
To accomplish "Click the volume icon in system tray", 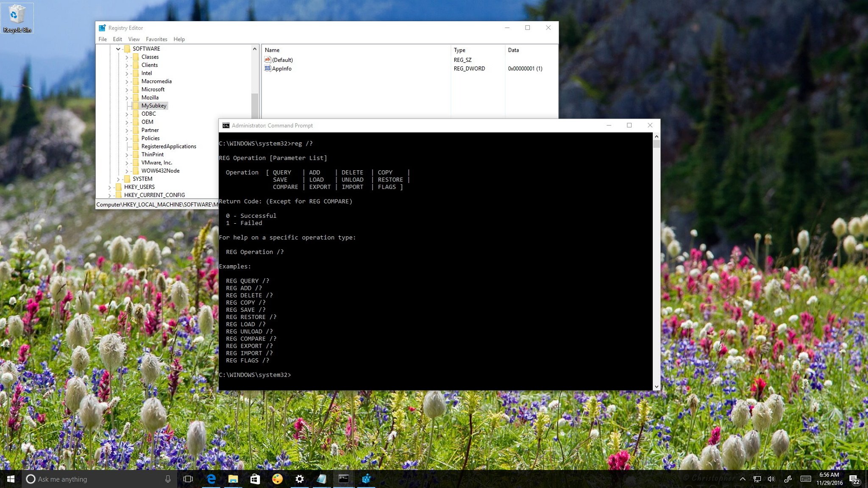I will (x=771, y=479).
